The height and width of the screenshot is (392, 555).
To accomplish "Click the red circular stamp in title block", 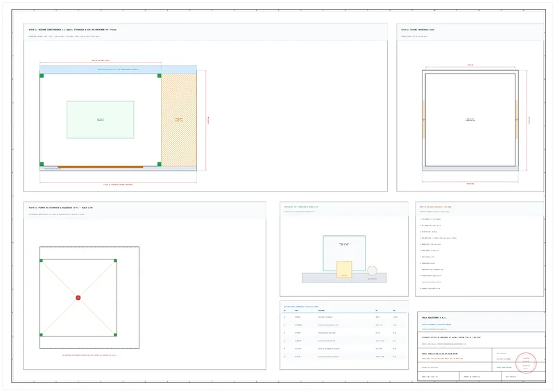I will 526,363.
